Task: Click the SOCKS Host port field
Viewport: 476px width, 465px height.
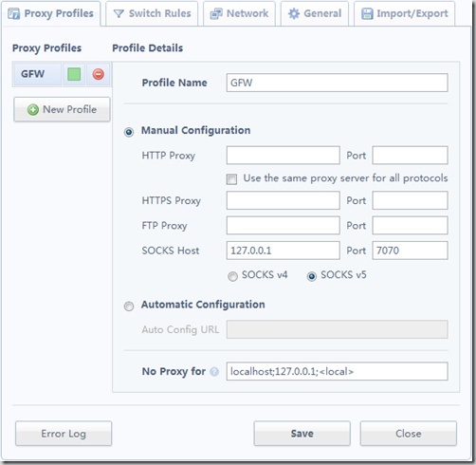Action: coord(410,251)
